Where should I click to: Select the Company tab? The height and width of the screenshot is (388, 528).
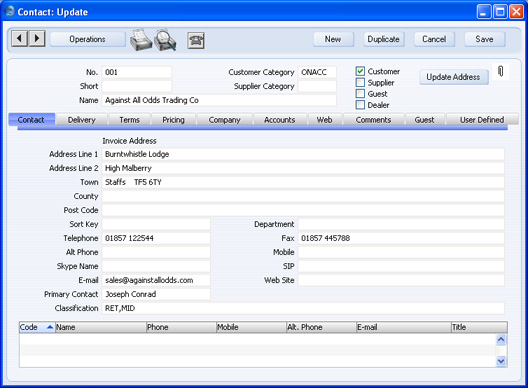225,120
